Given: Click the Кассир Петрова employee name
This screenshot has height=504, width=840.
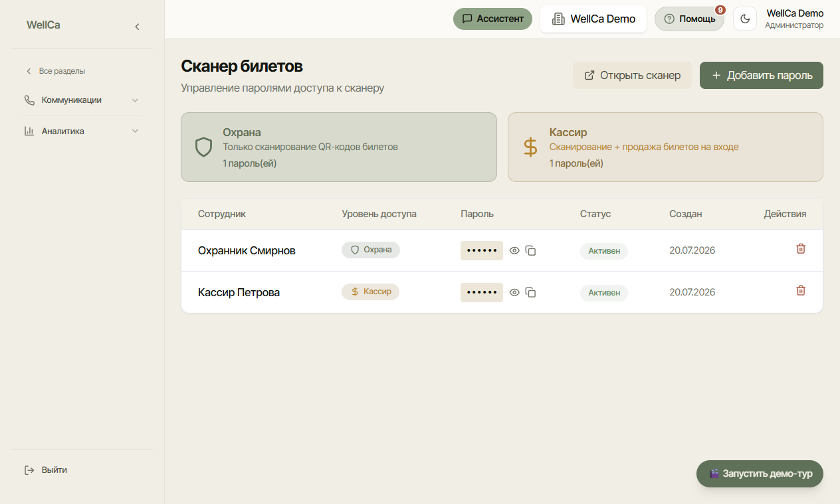Looking at the screenshot, I should (239, 293).
